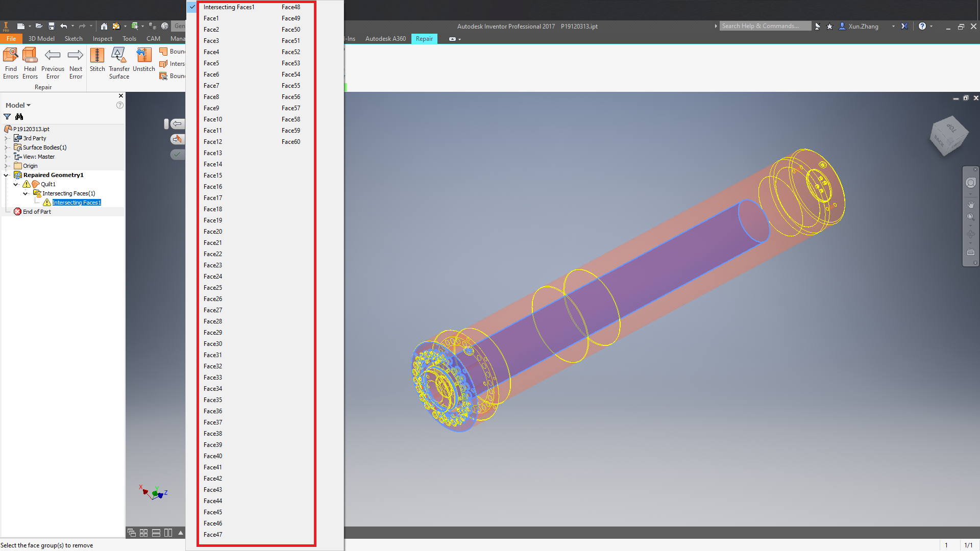
Task: Select the Orbit tool on the navigation bar
Action: pos(971,234)
